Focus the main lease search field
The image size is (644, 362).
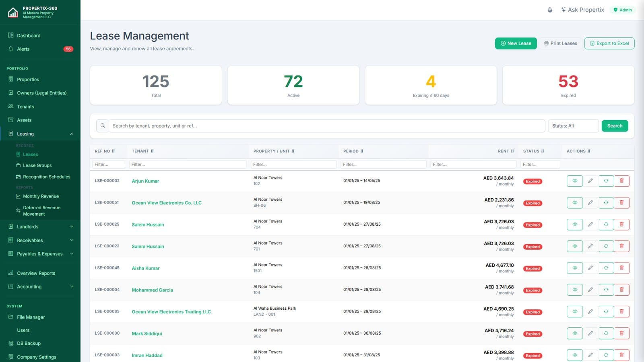tap(326, 126)
